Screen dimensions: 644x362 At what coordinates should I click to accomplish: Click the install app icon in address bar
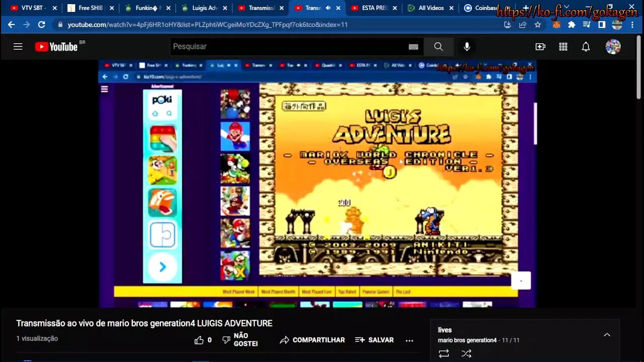click(507, 25)
